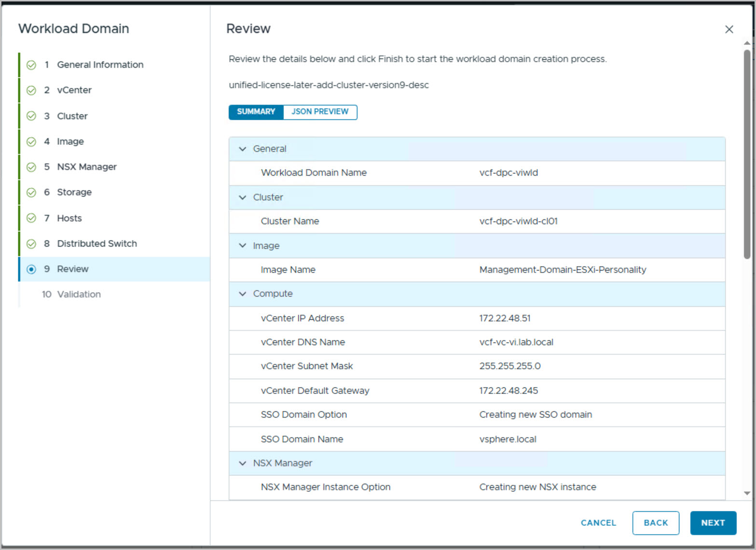
Task: Go to step 5 NSX Manager
Action: (114, 167)
